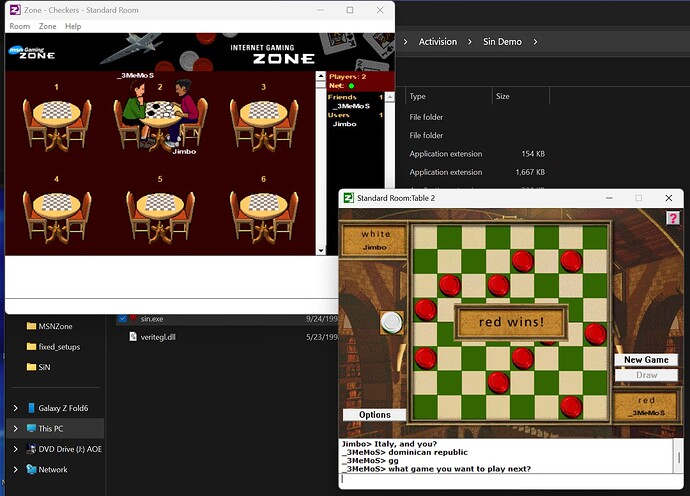
Task: Sit at checkers table 3
Action: (x=264, y=123)
